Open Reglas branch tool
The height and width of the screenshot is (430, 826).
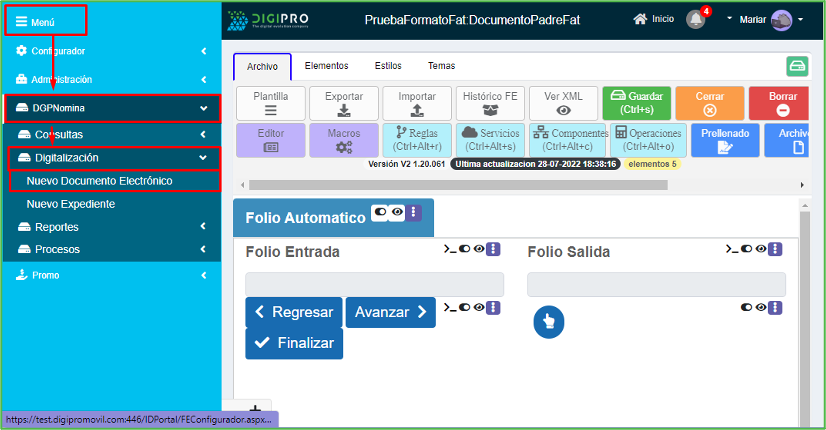point(416,140)
